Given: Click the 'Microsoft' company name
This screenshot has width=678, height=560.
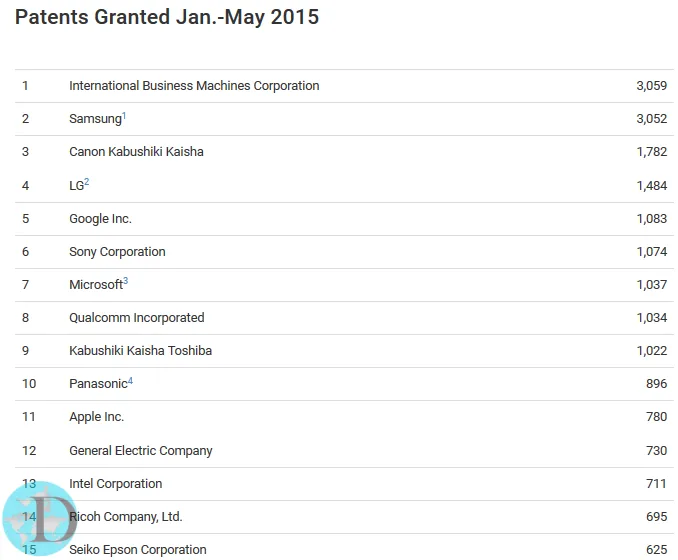Looking at the screenshot, I should pos(96,285).
